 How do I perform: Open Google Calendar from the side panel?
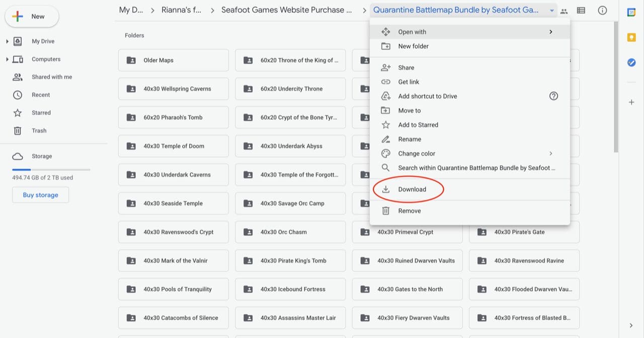[631, 12]
